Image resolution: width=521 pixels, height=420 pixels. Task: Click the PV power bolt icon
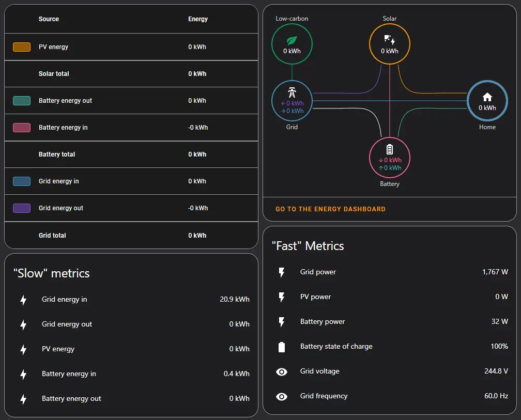[x=282, y=297]
